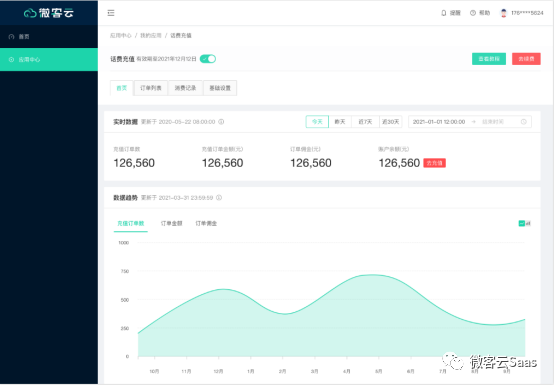Click the 12月 label on chart axis

click(x=219, y=371)
